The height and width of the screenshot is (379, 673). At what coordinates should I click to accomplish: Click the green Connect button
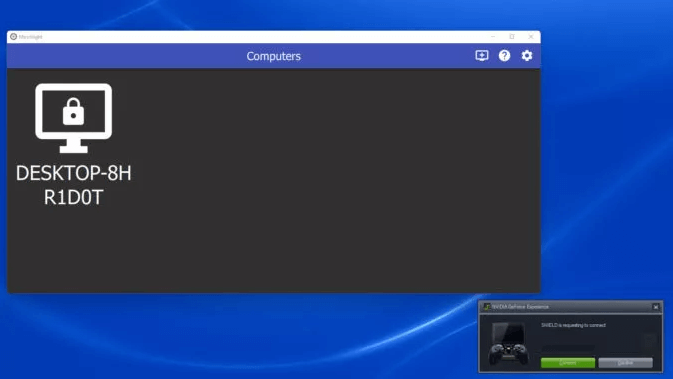click(x=567, y=363)
